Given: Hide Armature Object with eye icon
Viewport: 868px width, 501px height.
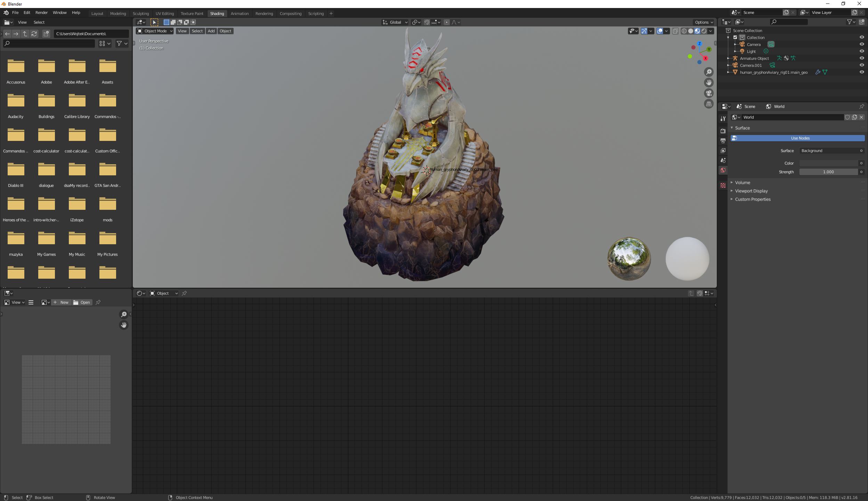Looking at the screenshot, I should pyautogui.click(x=862, y=58).
